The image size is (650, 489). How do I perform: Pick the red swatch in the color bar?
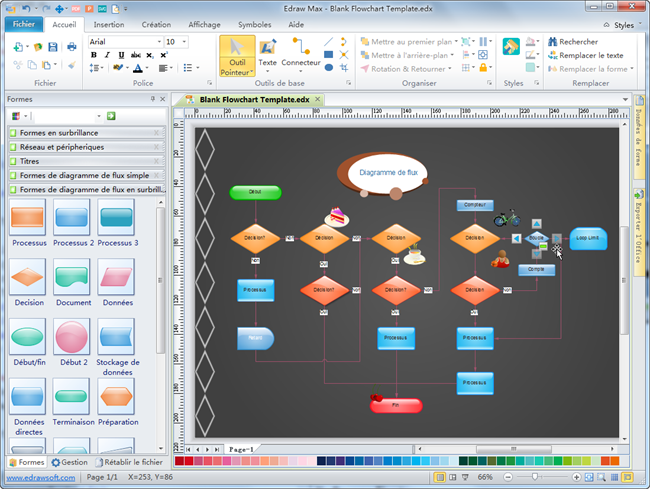coord(190,461)
